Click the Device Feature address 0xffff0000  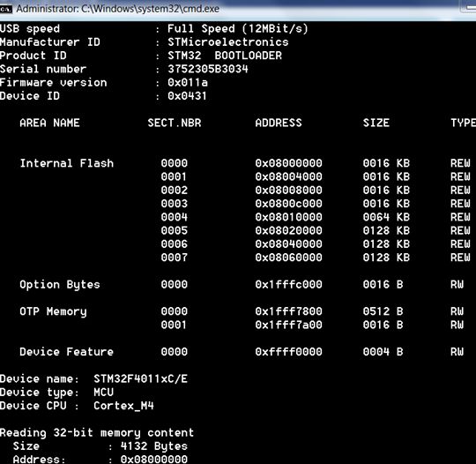[288, 352]
